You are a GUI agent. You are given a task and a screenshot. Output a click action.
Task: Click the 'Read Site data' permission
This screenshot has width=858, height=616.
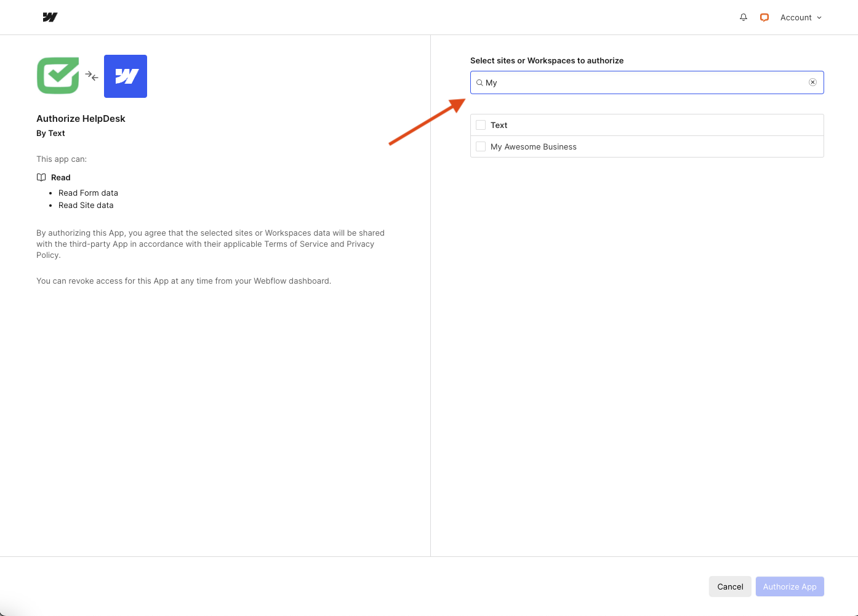[86, 205]
